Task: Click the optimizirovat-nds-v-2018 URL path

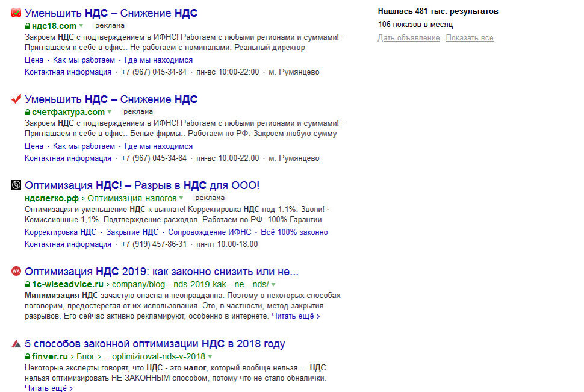Action: point(154,356)
